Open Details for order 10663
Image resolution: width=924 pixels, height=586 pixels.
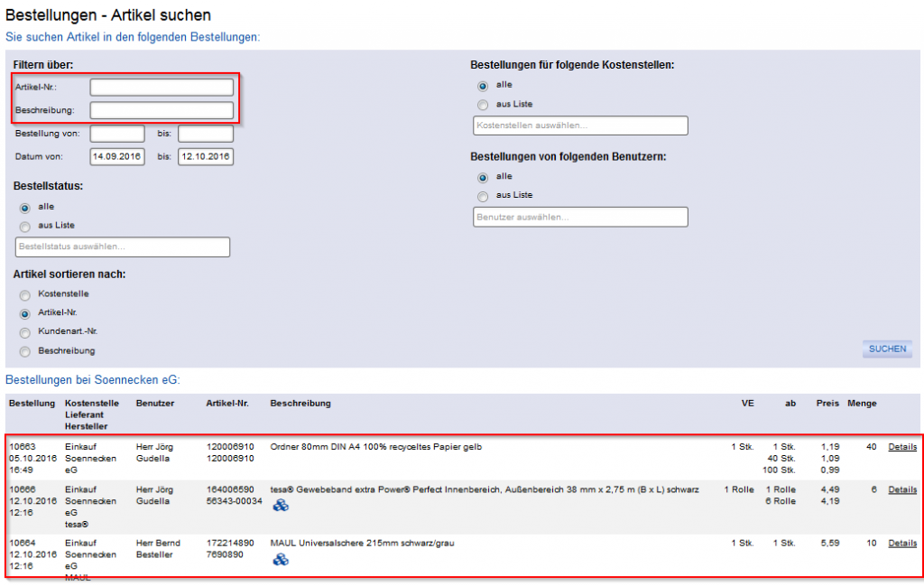coord(902,447)
